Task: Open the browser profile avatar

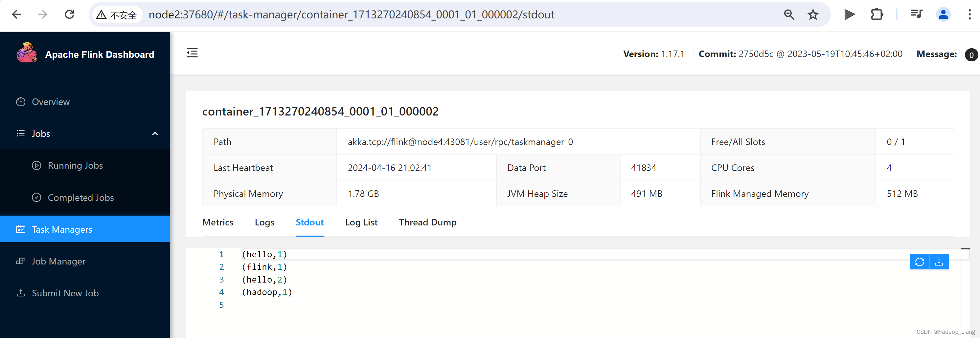Action: point(943,14)
